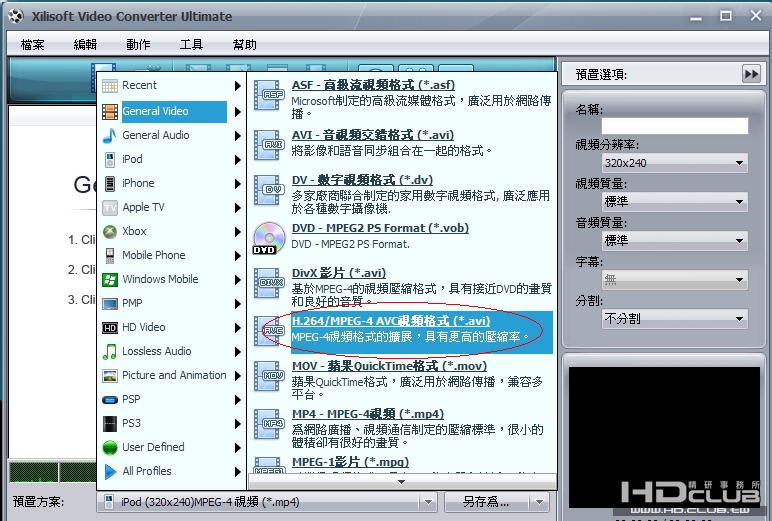Expand the 預置選項 panel double-arrow button
The height and width of the screenshot is (521, 772).
[x=751, y=74]
